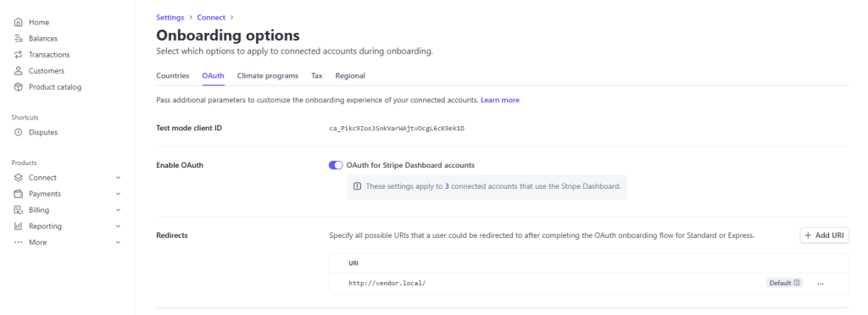The height and width of the screenshot is (315, 868).
Task: Select the Customers person icon
Action: [x=19, y=71]
